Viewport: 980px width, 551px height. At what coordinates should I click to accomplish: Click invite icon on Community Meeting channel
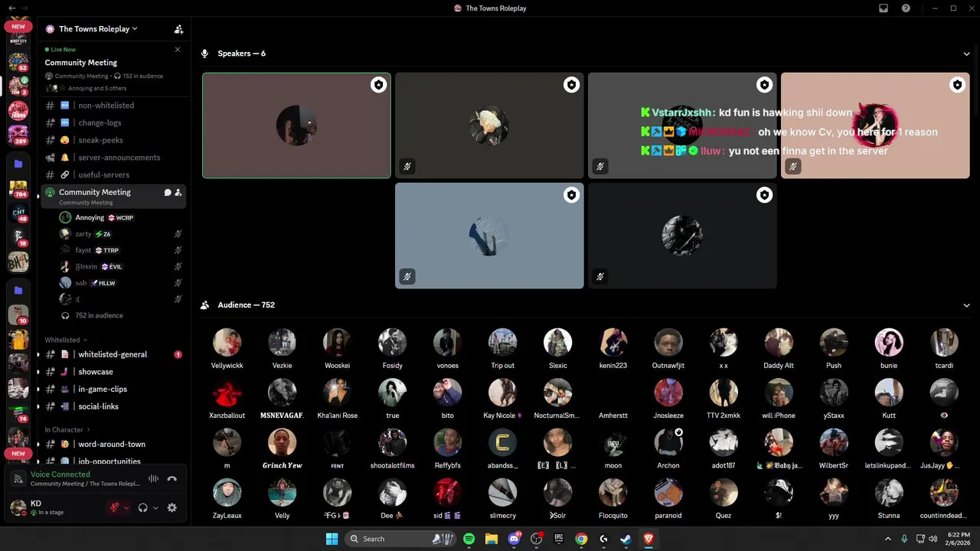coord(178,193)
